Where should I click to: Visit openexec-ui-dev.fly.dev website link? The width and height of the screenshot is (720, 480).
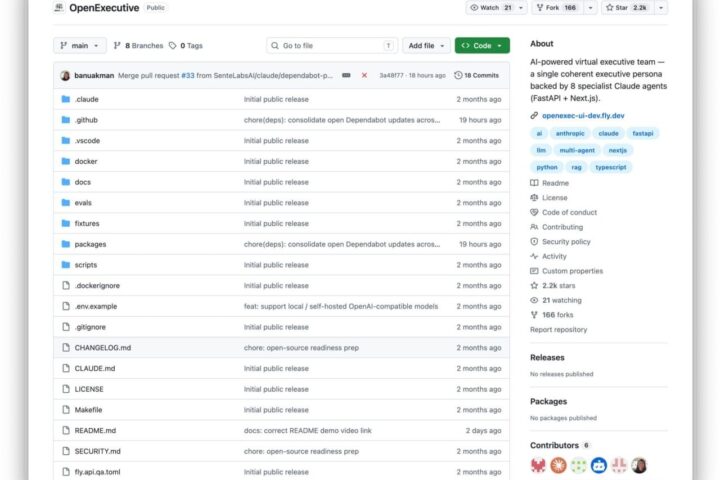pyautogui.click(x=583, y=115)
